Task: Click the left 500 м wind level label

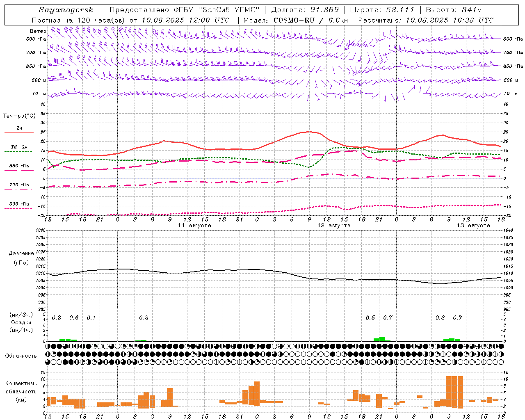Action: (x=39, y=80)
